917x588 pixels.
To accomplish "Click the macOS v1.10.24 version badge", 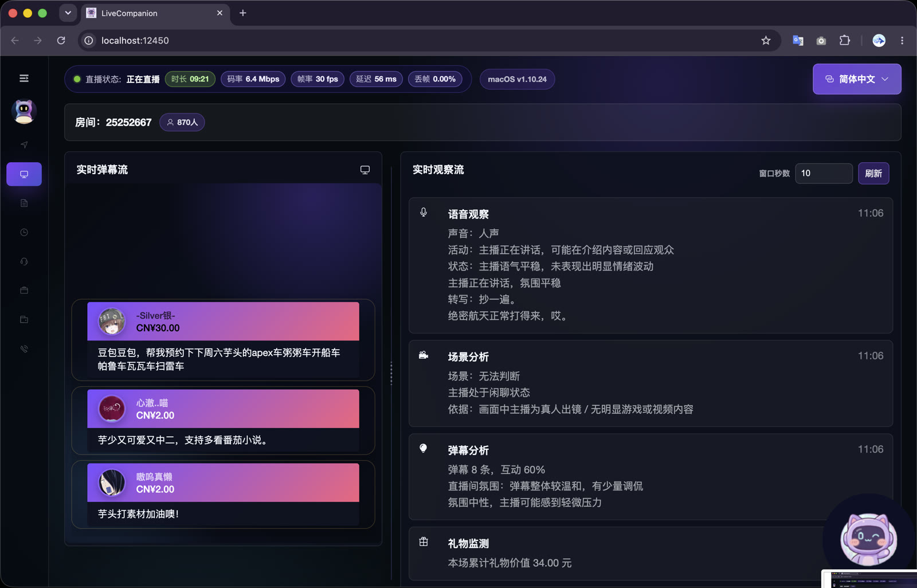I will (517, 79).
